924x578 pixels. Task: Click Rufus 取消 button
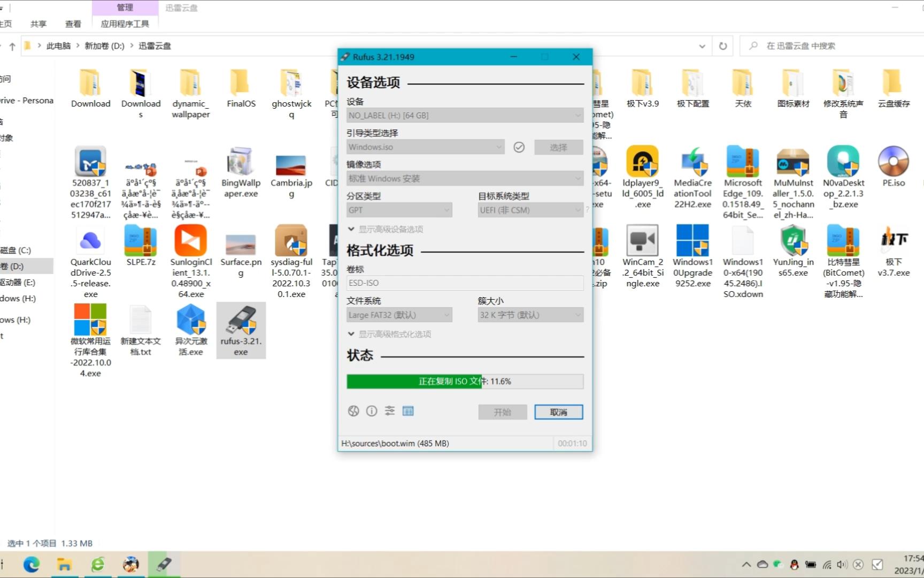pyautogui.click(x=559, y=412)
